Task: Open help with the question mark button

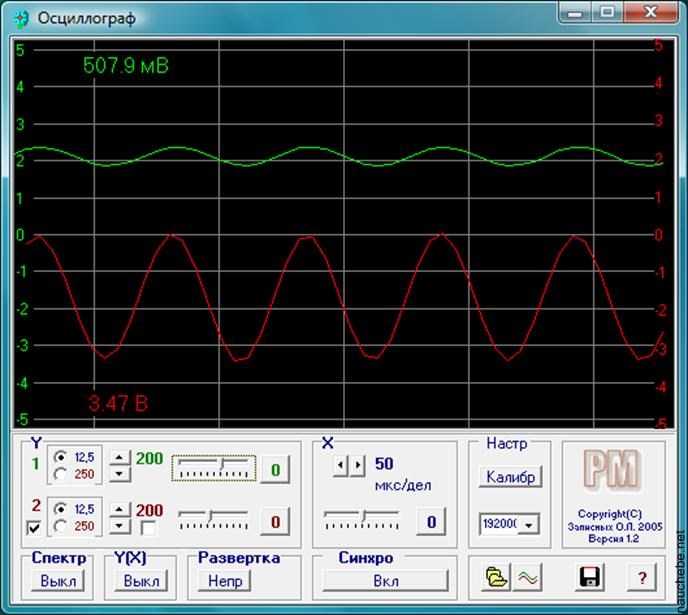Action: (x=642, y=577)
